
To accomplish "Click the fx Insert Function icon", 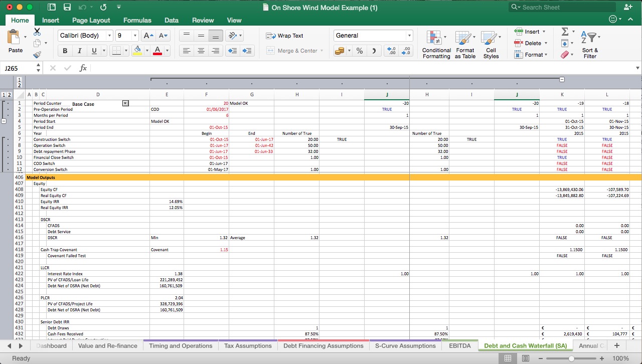I will (x=83, y=68).
